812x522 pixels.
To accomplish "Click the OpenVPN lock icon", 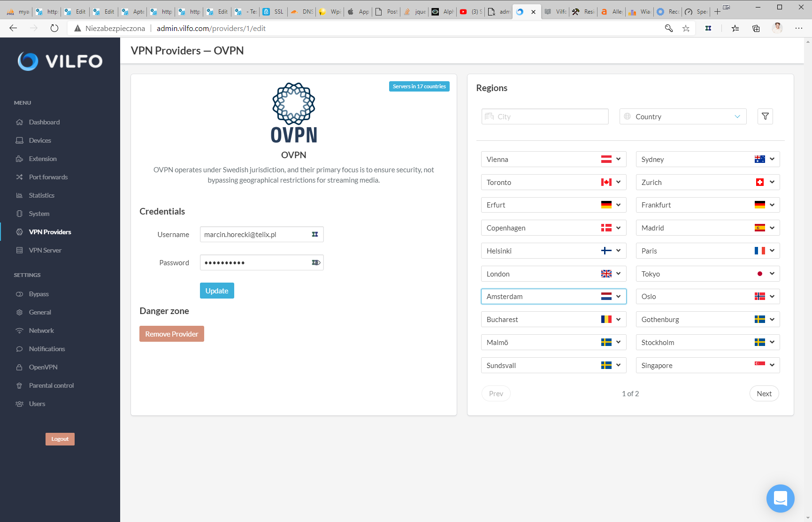I will click(19, 367).
